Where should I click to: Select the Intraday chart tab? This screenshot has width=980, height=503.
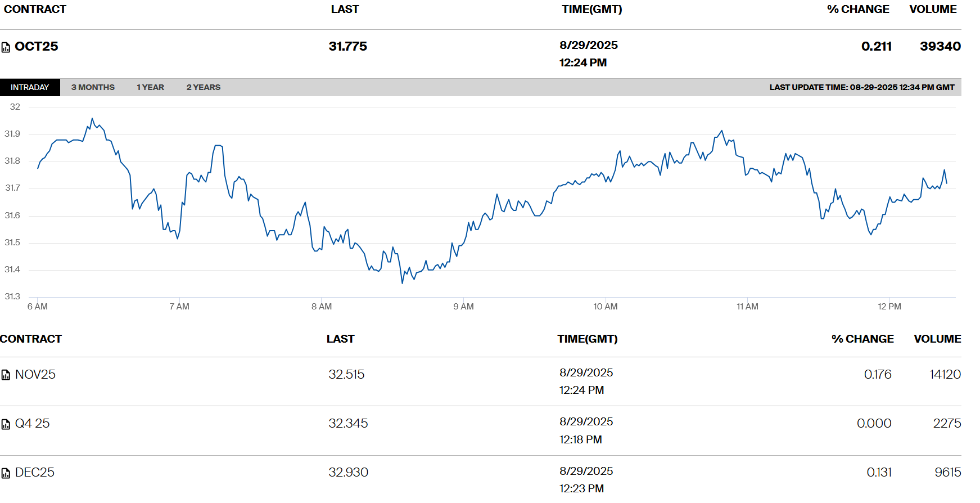click(x=30, y=87)
